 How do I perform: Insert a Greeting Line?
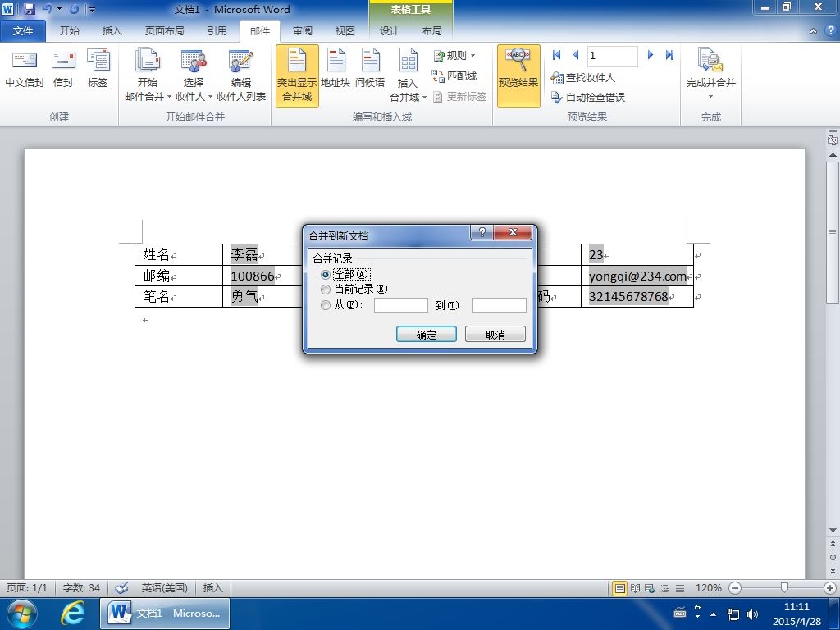click(x=370, y=69)
